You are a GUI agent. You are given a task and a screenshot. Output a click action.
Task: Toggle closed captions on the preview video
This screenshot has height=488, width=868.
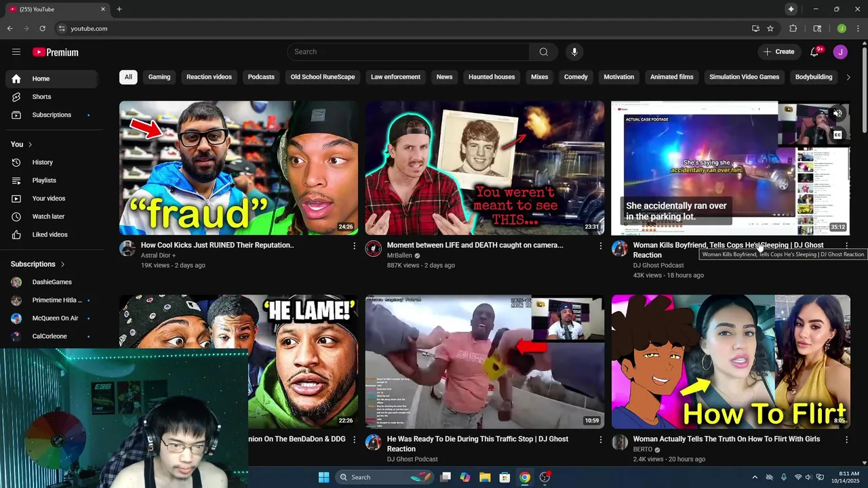pyautogui.click(x=837, y=135)
